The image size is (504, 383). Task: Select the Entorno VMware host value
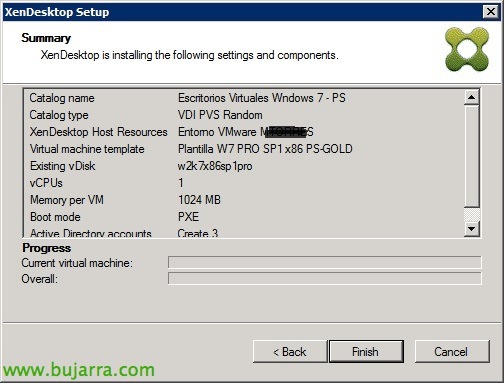(x=246, y=132)
